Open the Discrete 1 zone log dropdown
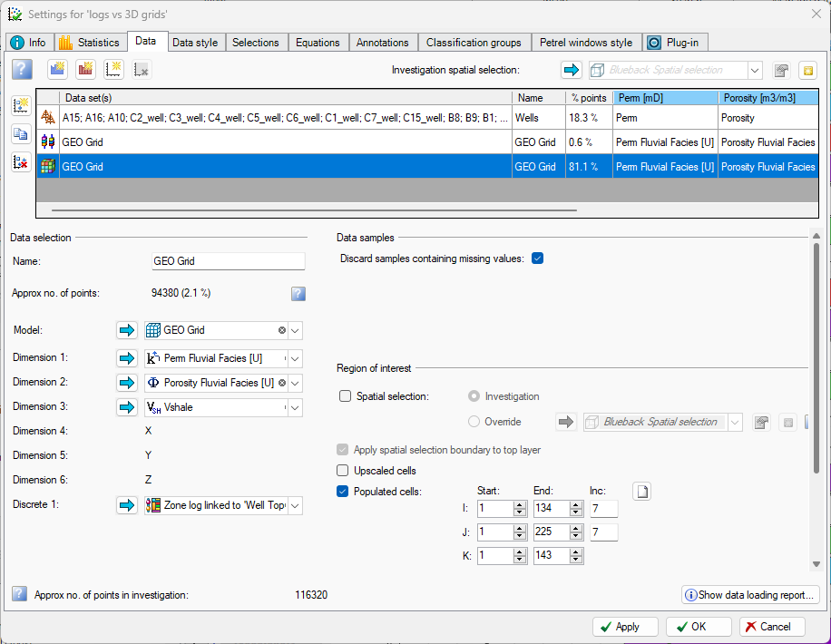Viewport: 831px width, 644px height. [x=295, y=505]
